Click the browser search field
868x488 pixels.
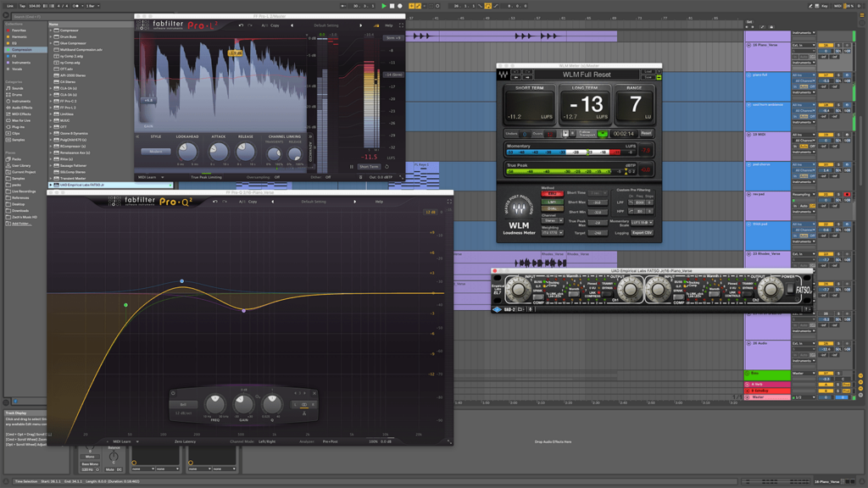point(72,17)
